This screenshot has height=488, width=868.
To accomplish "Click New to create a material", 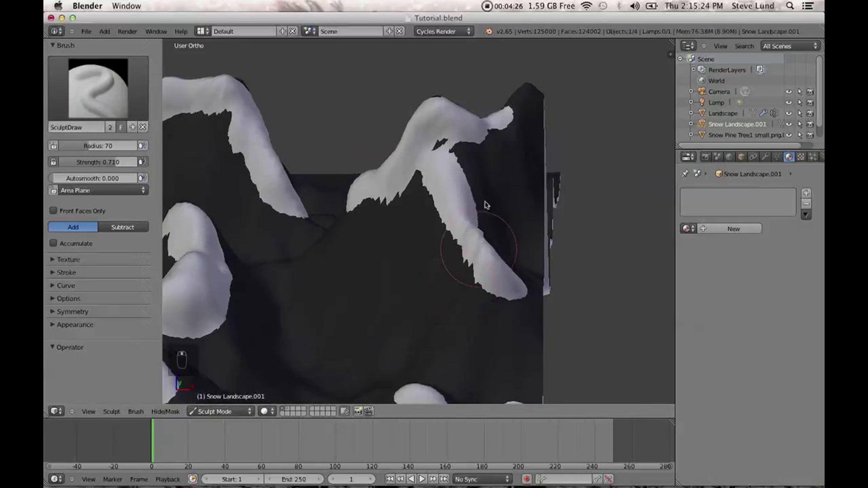I will coord(733,228).
